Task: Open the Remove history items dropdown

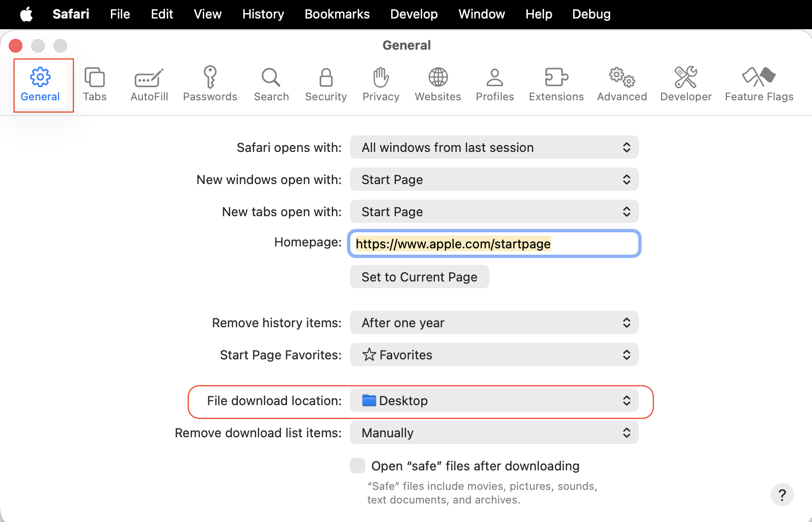Action: (x=494, y=323)
